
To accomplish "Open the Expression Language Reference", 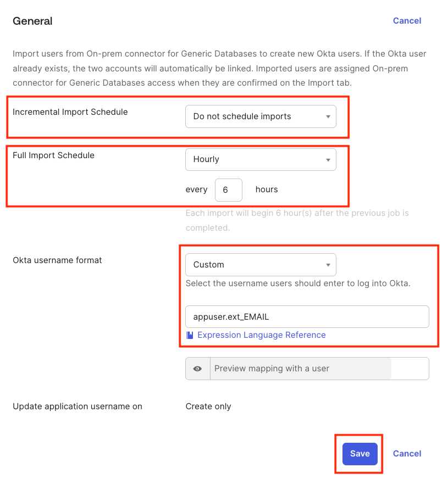I will (x=261, y=335).
